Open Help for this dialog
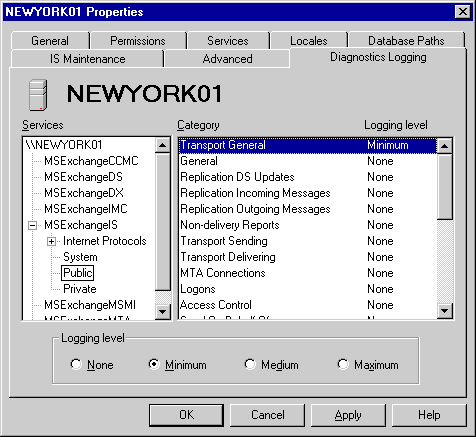Viewport: 476px width, 437px height. point(429,415)
